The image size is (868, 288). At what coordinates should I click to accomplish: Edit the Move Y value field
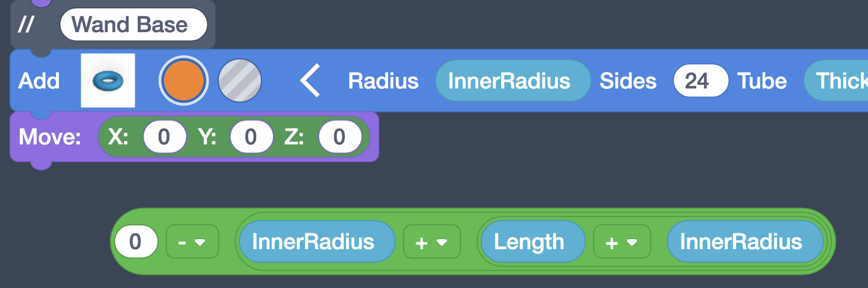coord(251,137)
